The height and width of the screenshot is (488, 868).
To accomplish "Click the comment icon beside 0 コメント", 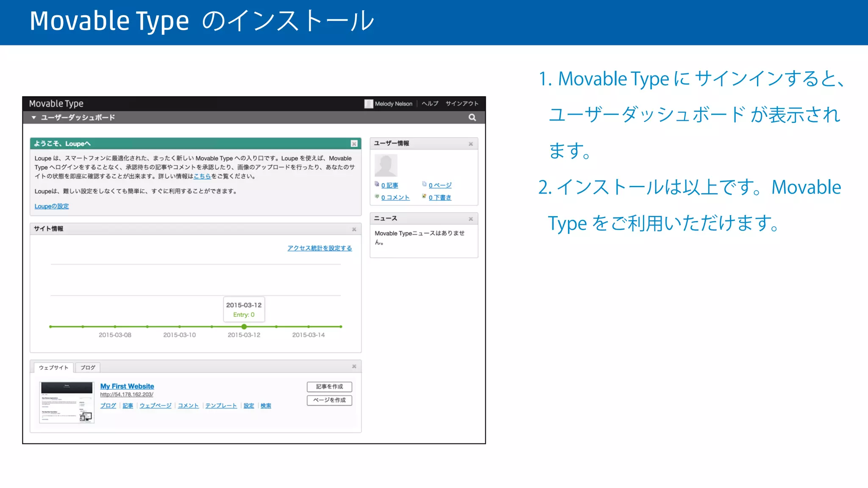I will 377,196.
